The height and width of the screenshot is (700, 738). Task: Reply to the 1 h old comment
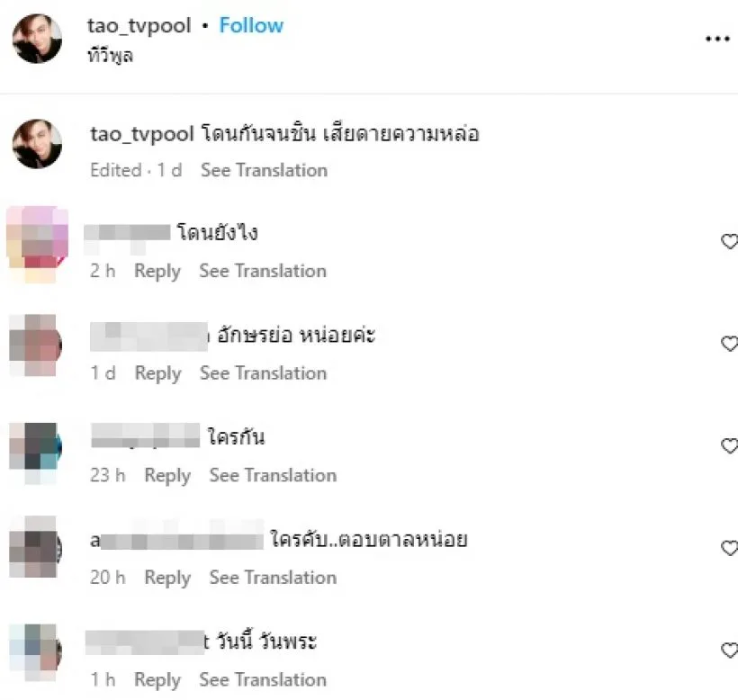pyautogui.click(x=157, y=680)
